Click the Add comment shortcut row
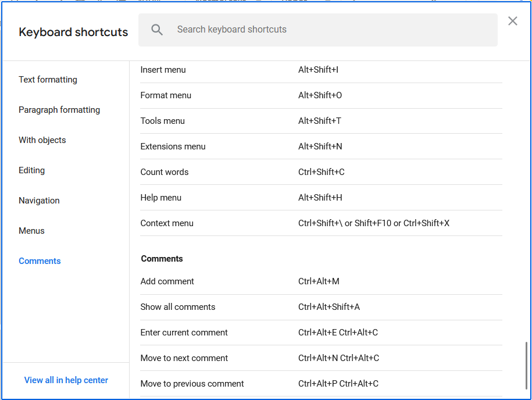The image size is (532, 400). [167, 281]
